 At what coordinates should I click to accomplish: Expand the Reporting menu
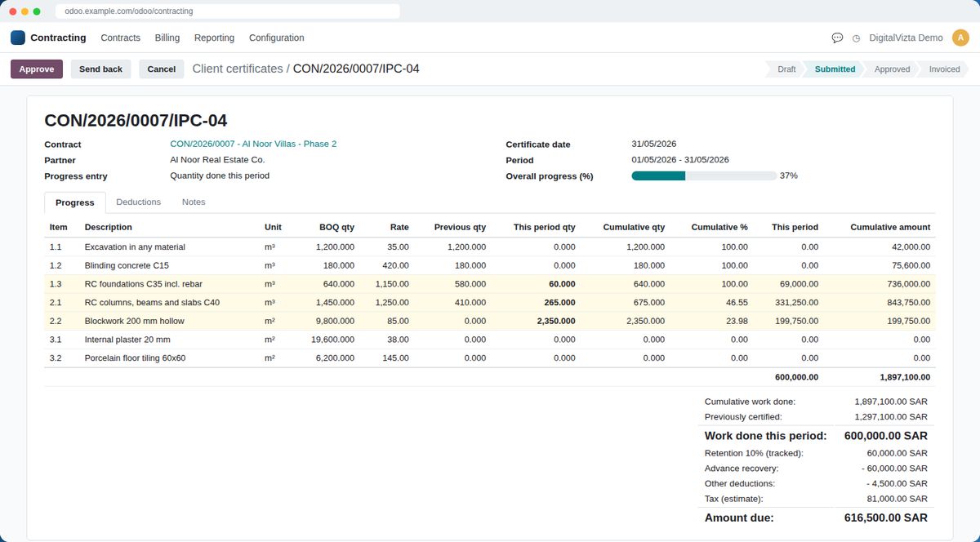pyautogui.click(x=214, y=38)
